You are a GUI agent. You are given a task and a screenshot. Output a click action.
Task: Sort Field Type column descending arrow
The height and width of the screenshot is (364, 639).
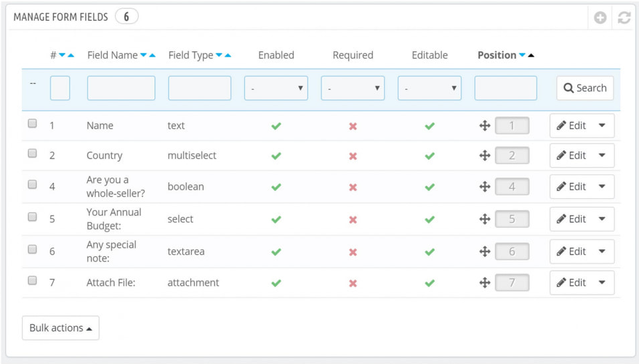click(x=219, y=55)
